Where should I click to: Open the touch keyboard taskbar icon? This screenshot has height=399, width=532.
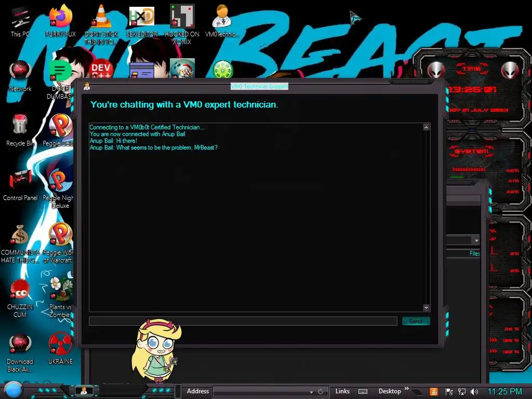tap(363, 392)
